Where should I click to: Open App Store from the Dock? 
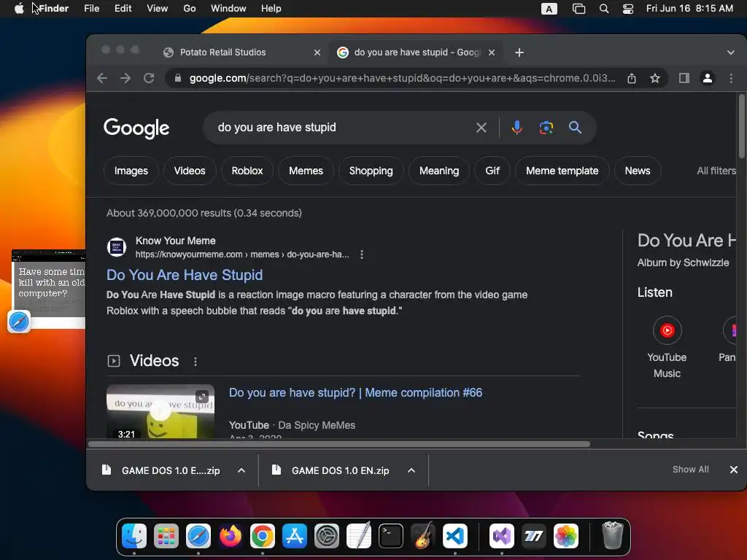coord(295,536)
